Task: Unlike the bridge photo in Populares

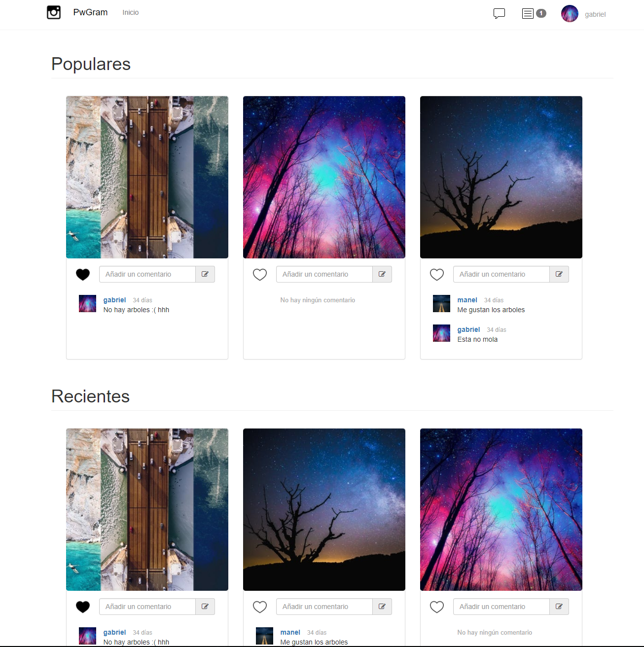Action: [83, 275]
